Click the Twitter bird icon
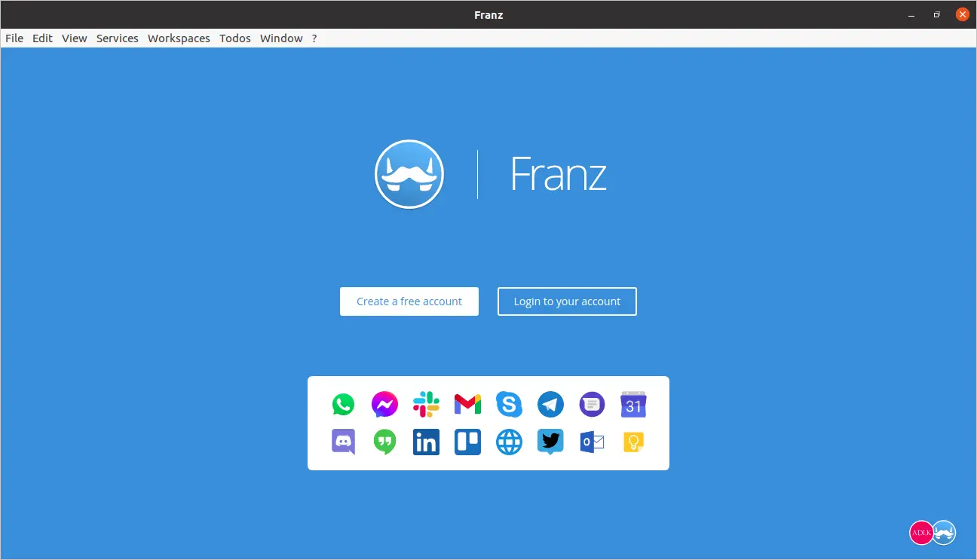Screen dimensions: 977x560 pos(550,442)
